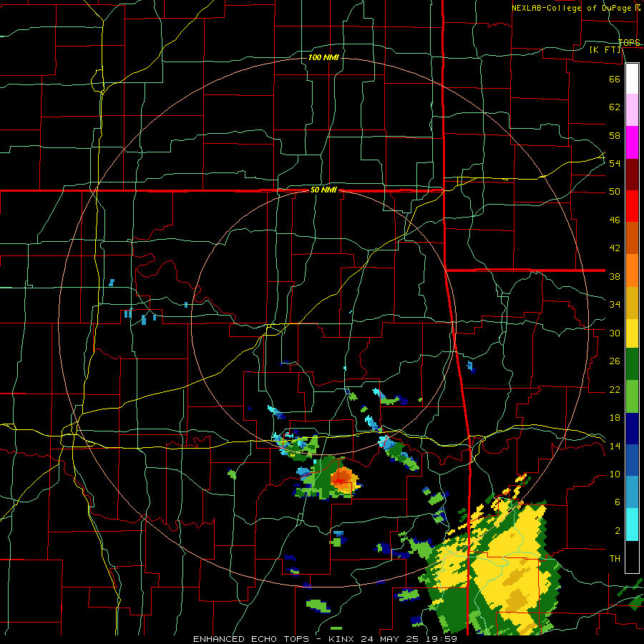The width and height of the screenshot is (644, 644).
Task: Select the light green legend swatch
Action: pos(632,396)
